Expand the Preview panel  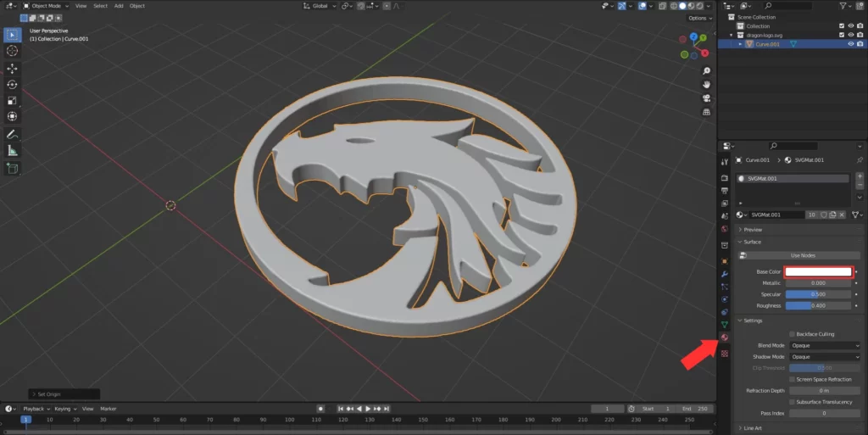[753, 230]
